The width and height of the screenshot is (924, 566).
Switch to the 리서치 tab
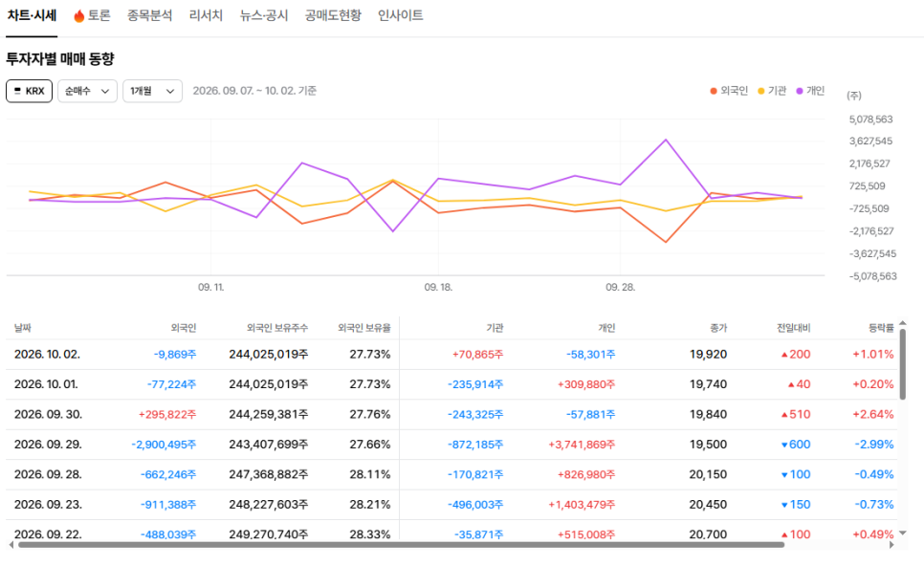206,16
